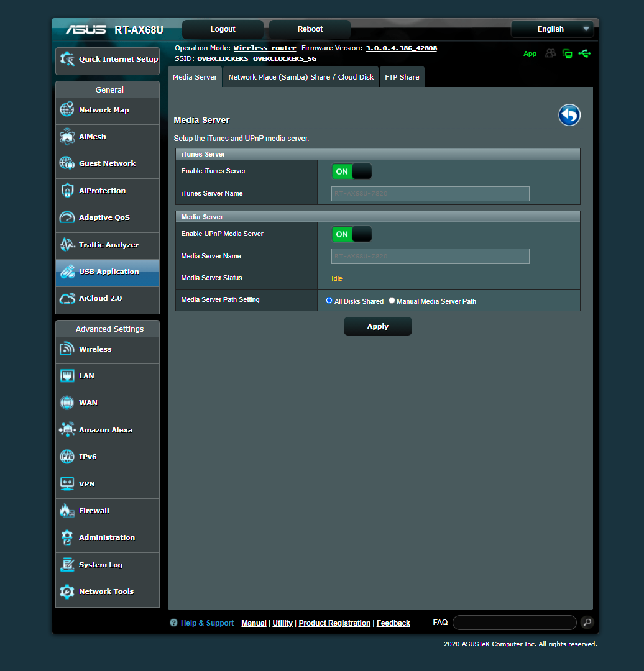Open the VPN monitor icon
Image resolution: width=644 pixels, height=671 pixels.
67,483
